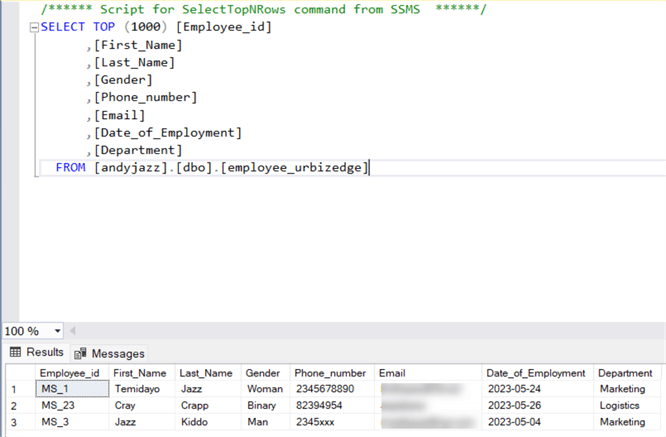Click the 2023-05-26 date cell
Viewport: 666px width, 437px height.
[x=538, y=406]
